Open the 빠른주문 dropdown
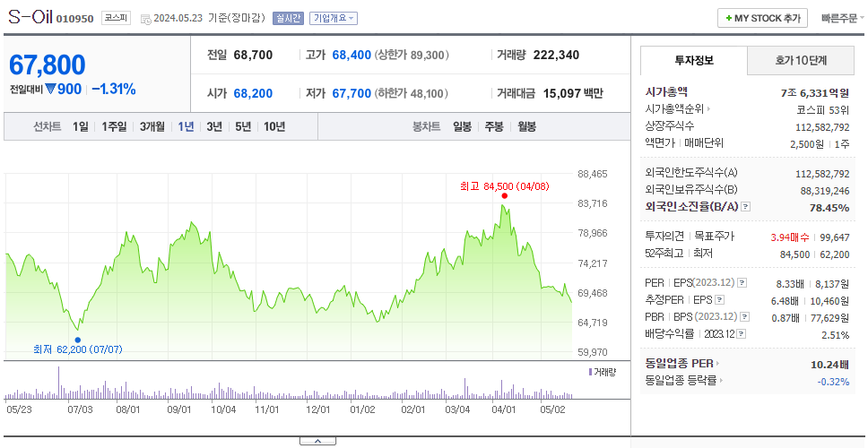The image size is (868, 448). [843, 18]
